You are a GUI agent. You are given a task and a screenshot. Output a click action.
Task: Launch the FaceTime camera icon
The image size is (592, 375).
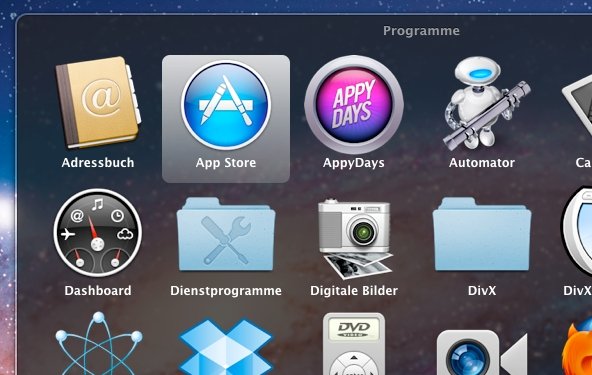[x=482, y=353]
